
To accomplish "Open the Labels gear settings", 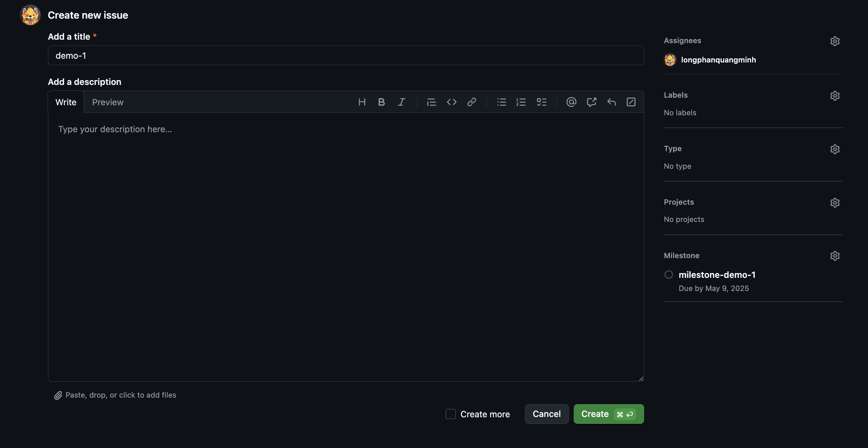I will 835,96.
